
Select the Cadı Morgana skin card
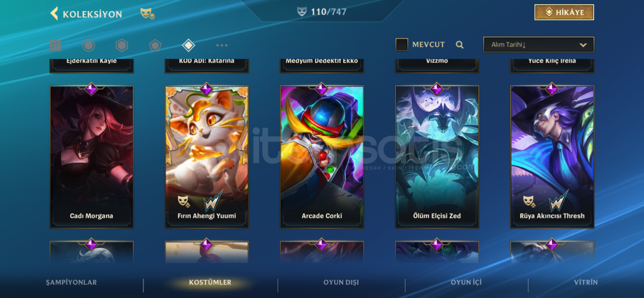click(91, 157)
